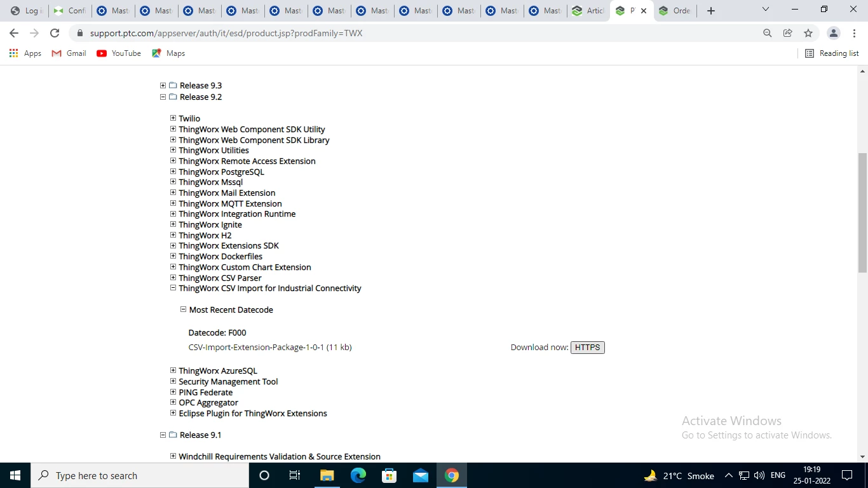Viewport: 868px width, 488px height.
Task: Switch to the Log in tab
Action: coord(26,11)
